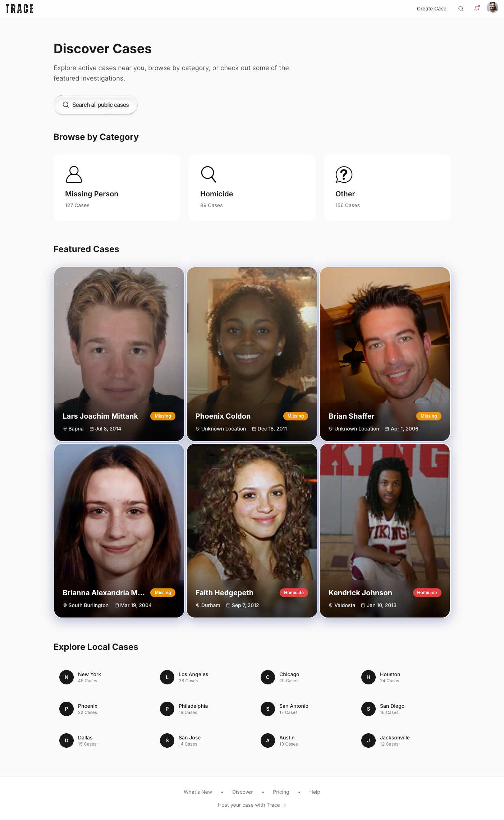The image size is (504, 820).
Task: Open New York city badge
Action: 67,677
